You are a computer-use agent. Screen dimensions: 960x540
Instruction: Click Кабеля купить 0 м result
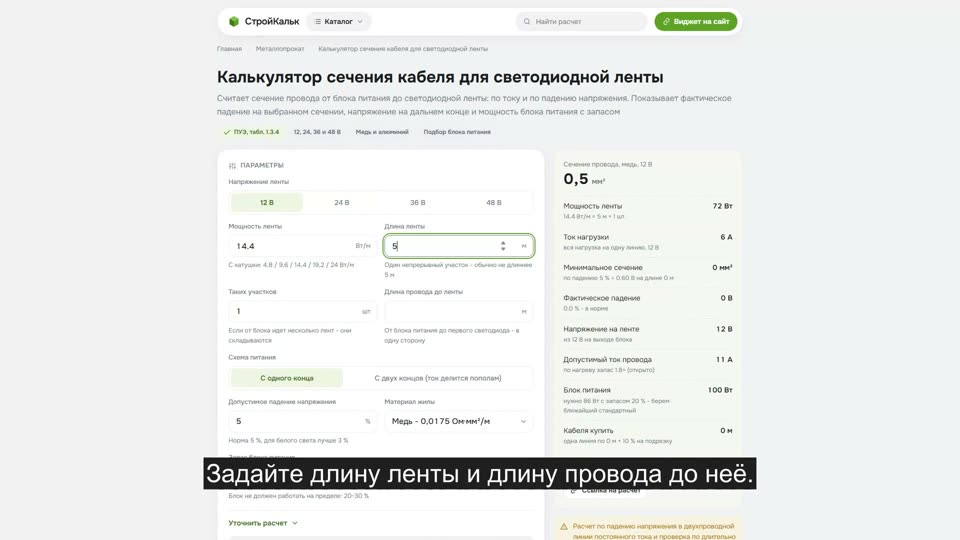tap(648, 435)
